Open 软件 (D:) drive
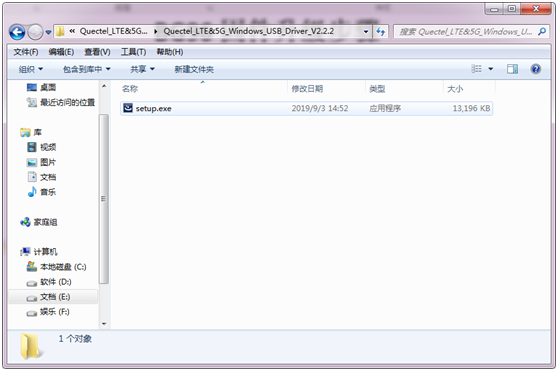Image resolution: width=558 pixels, height=371 pixels. click(56, 282)
